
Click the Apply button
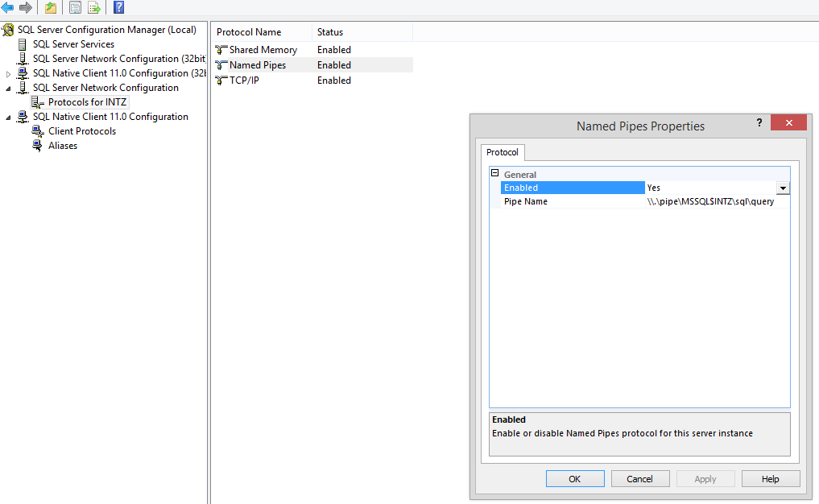click(x=705, y=479)
